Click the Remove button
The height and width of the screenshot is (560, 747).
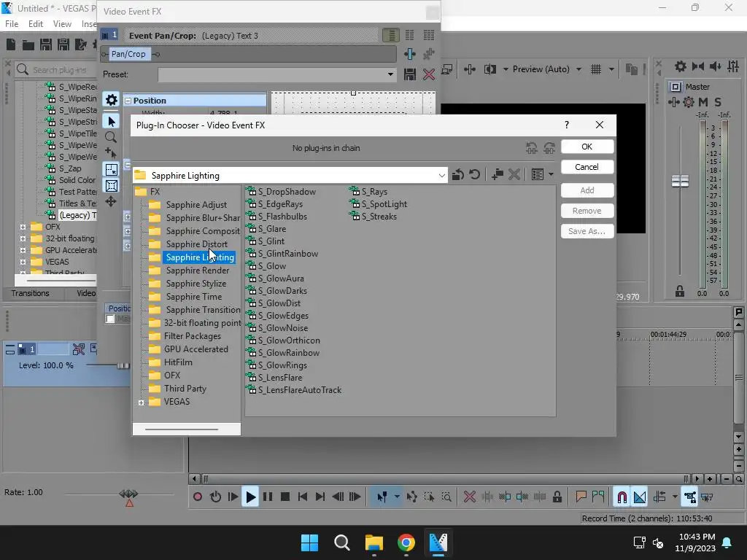coord(587,211)
